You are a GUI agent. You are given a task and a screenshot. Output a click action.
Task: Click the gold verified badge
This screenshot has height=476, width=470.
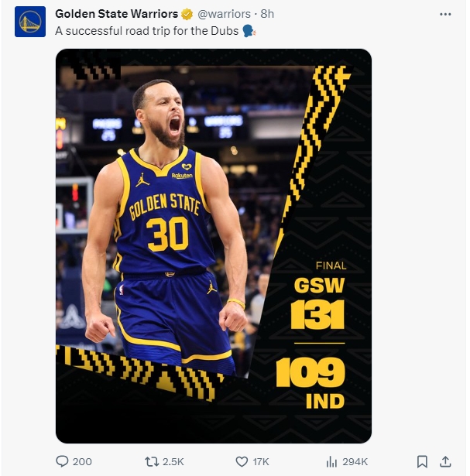(187, 15)
